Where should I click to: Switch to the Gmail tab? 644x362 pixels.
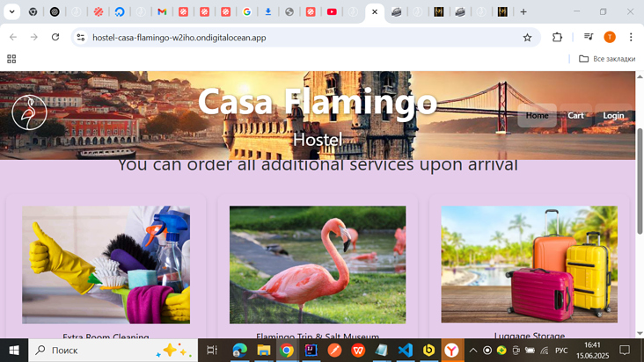162,12
